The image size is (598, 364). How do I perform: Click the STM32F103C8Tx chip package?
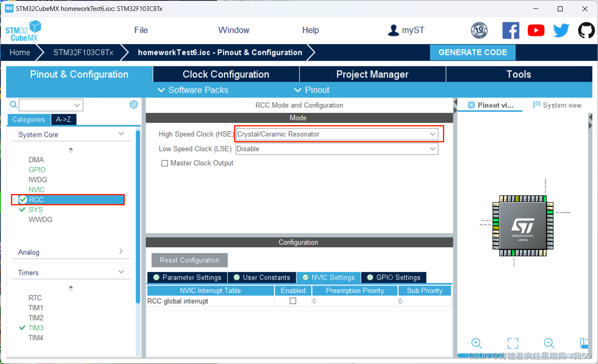pos(522,226)
